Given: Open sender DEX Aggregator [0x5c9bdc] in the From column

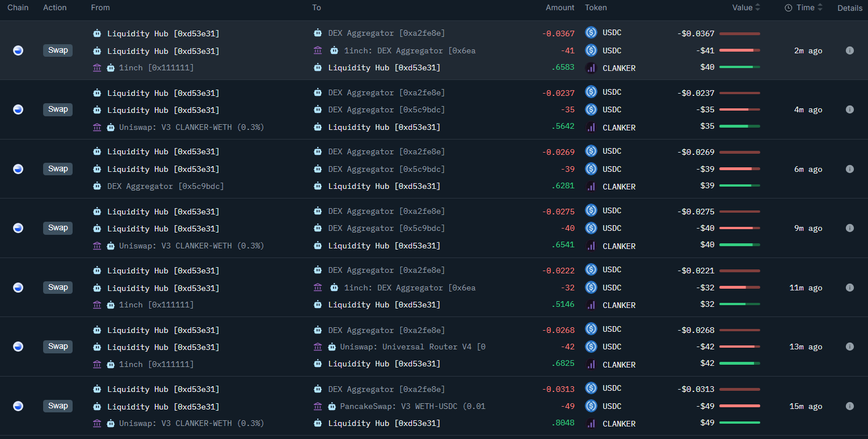Looking at the screenshot, I should tap(166, 187).
